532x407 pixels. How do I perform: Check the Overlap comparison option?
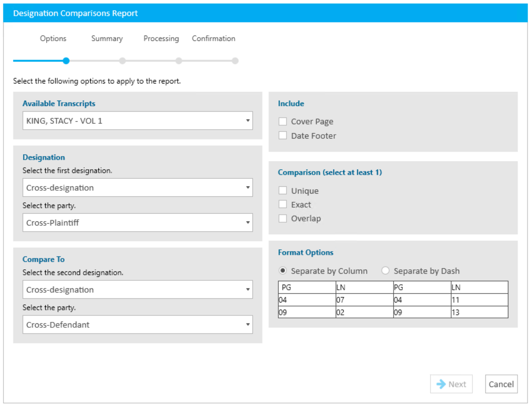tap(283, 218)
